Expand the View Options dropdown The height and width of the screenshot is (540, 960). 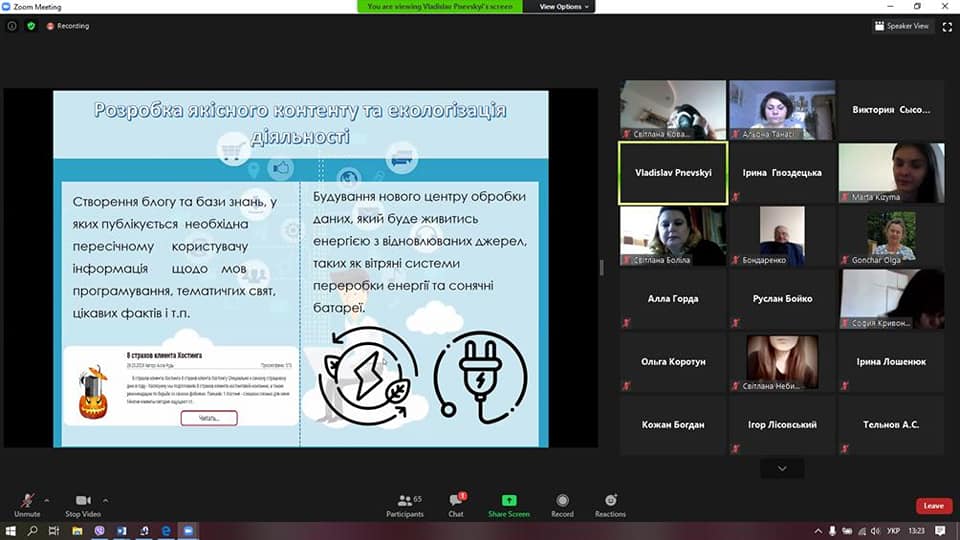tap(565, 6)
